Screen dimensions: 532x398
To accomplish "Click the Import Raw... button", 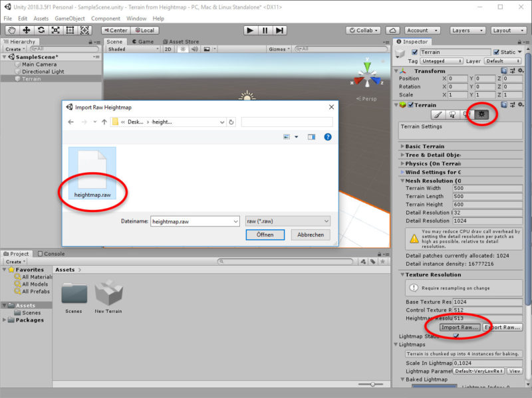I will tap(460, 328).
